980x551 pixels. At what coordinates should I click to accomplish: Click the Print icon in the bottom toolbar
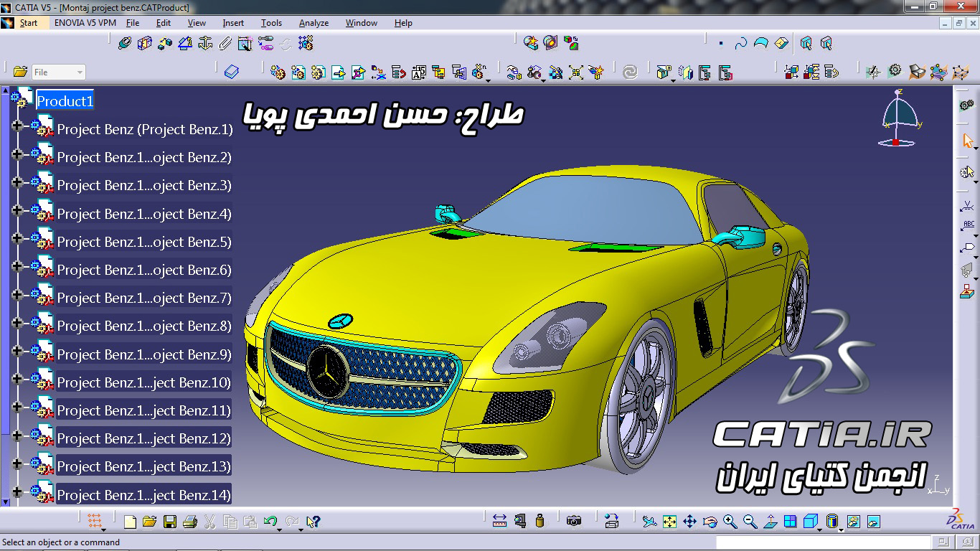pos(190,522)
